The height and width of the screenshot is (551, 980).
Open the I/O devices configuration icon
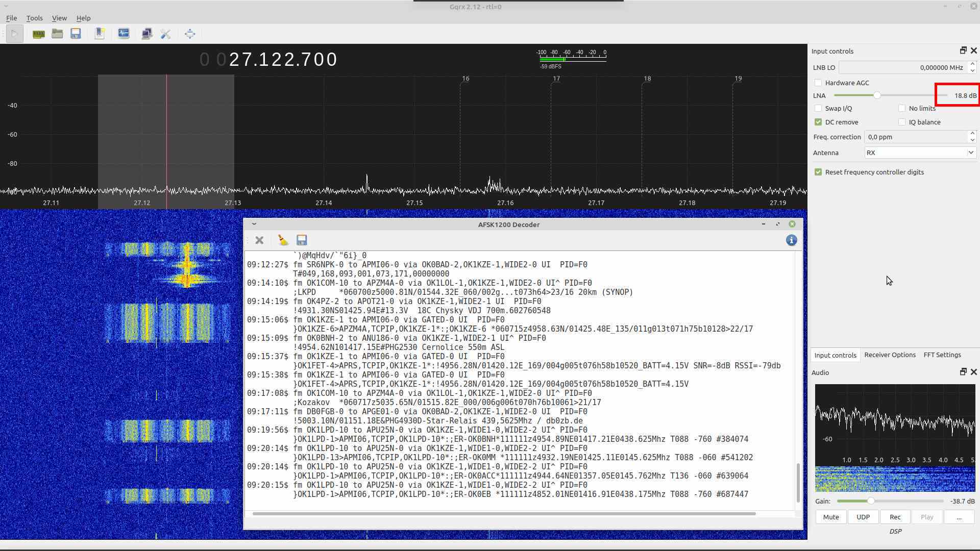click(x=38, y=34)
